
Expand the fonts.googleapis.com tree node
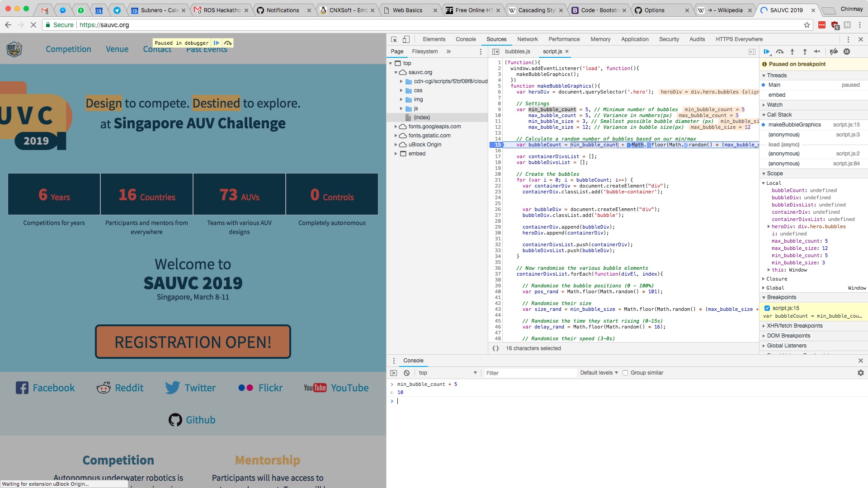[x=396, y=127]
